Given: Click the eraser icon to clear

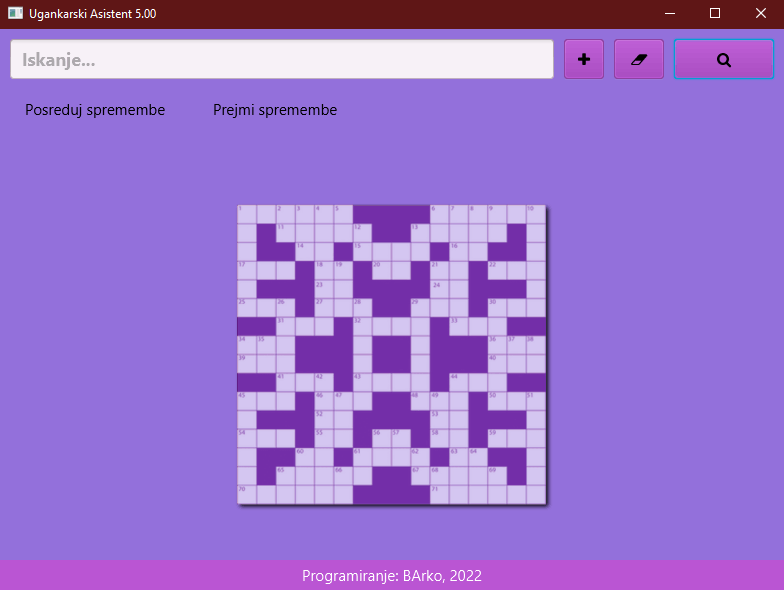Looking at the screenshot, I should click(x=639, y=59).
